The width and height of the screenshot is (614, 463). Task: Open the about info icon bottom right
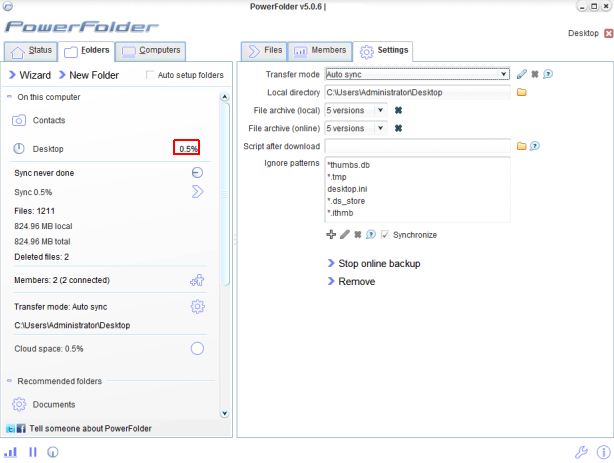[x=603, y=452]
